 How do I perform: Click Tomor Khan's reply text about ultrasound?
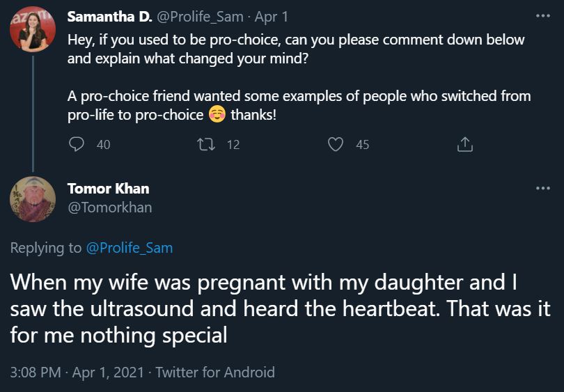click(x=279, y=308)
